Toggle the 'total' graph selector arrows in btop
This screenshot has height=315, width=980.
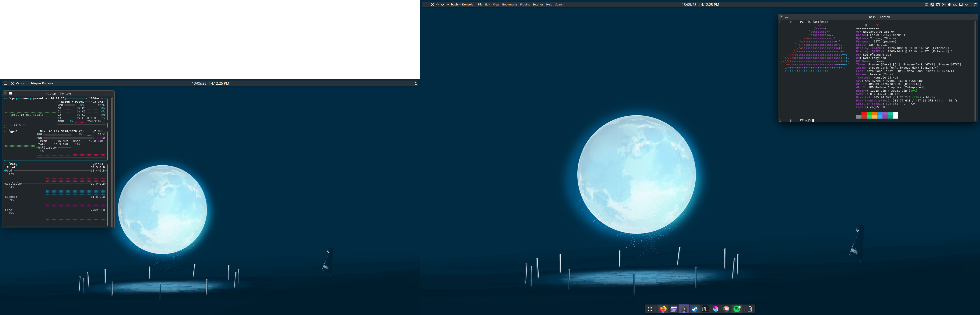(23, 115)
